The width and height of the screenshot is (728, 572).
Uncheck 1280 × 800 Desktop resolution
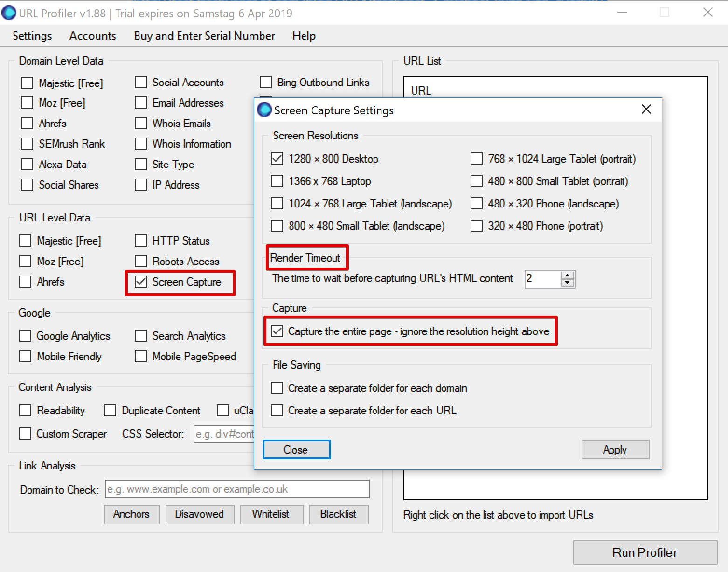tap(277, 159)
